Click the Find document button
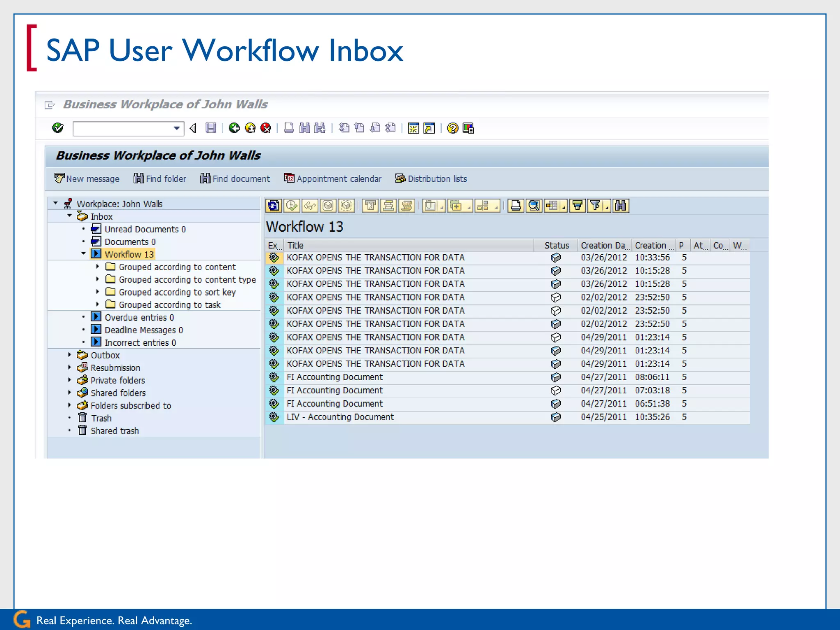This screenshot has width=840, height=630. [x=235, y=179]
